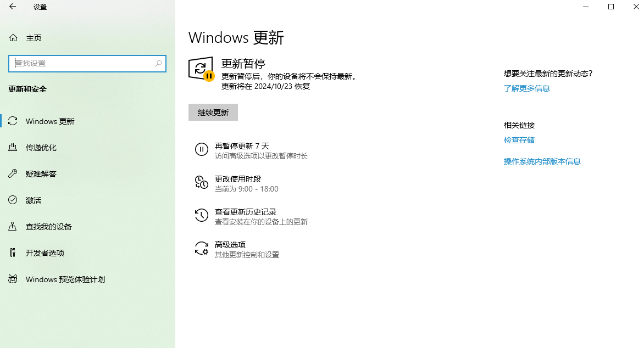Click inside the 查找设置 search box
Screen dimensions: 644x348
point(87,64)
